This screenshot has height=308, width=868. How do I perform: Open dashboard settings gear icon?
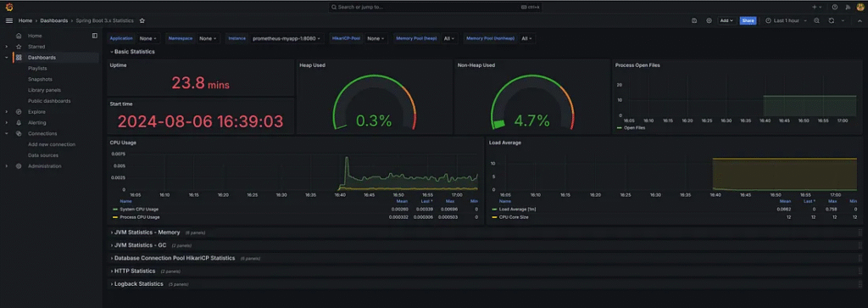(709, 20)
